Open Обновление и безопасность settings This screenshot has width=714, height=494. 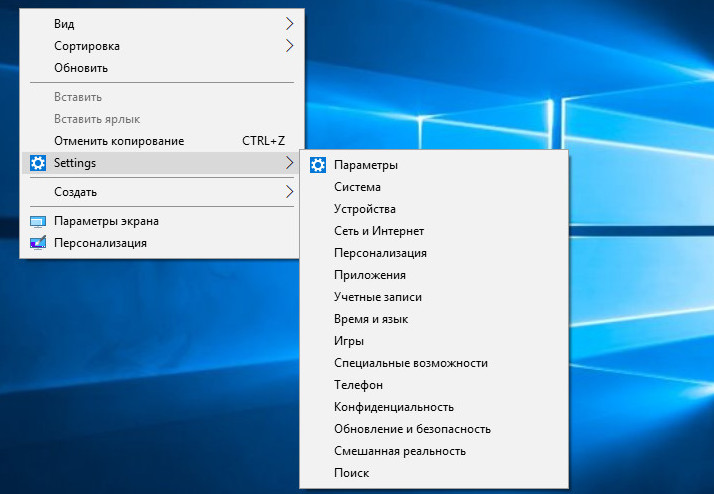(434, 429)
